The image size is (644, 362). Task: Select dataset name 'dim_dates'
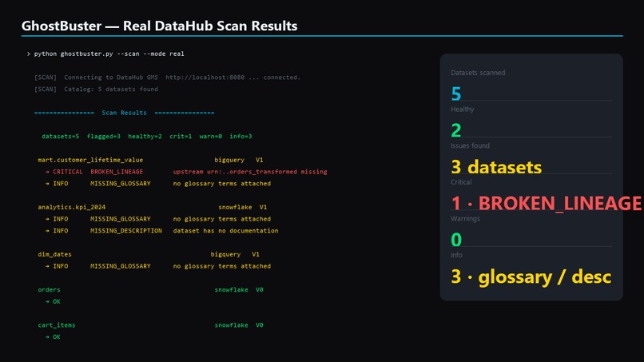pyautogui.click(x=54, y=254)
